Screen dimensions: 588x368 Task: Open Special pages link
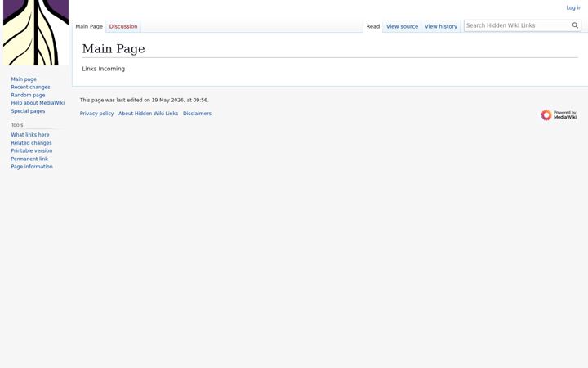pos(28,111)
